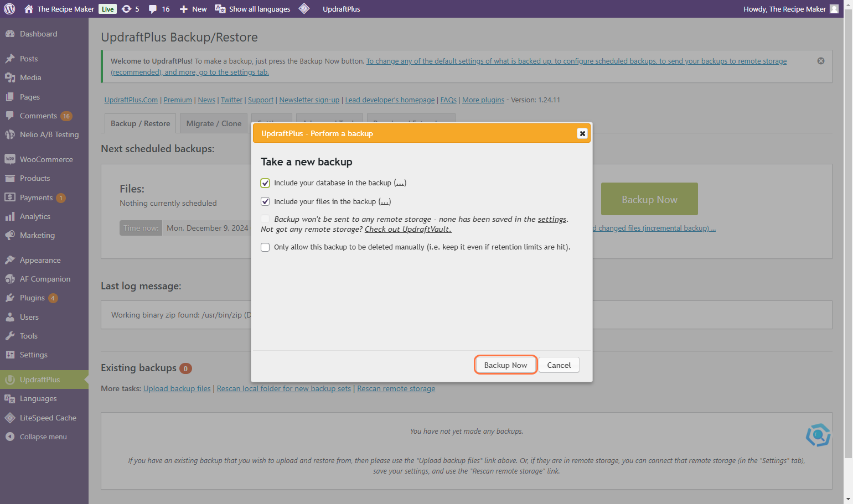The height and width of the screenshot is (504, 853).
Task: Dismiss the Welcome to UpdraftPlus notice
Action: (x=821, y=61)
